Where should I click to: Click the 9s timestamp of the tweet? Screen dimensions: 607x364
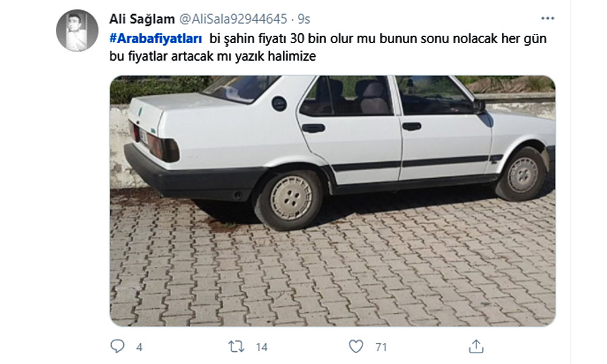click(304, 19)
